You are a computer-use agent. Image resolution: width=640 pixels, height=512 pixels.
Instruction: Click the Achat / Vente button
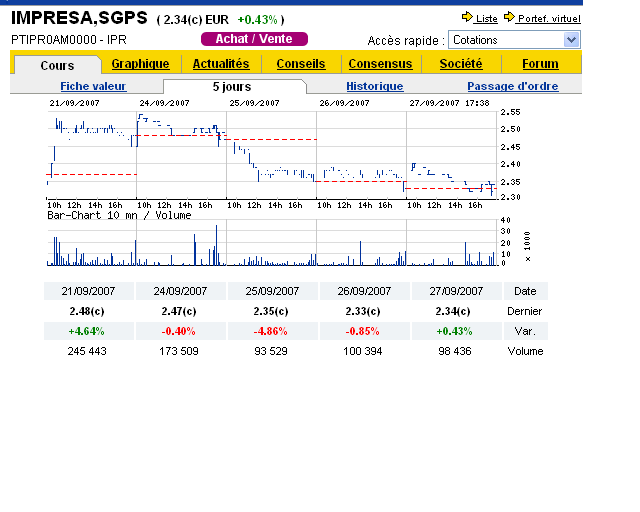pos(254,39)
